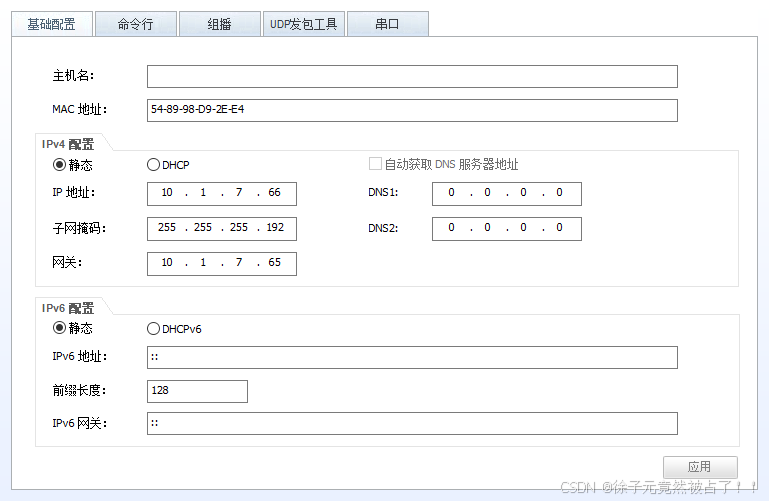
Task: Select the DHCP radio button
Action: [154, 165]
